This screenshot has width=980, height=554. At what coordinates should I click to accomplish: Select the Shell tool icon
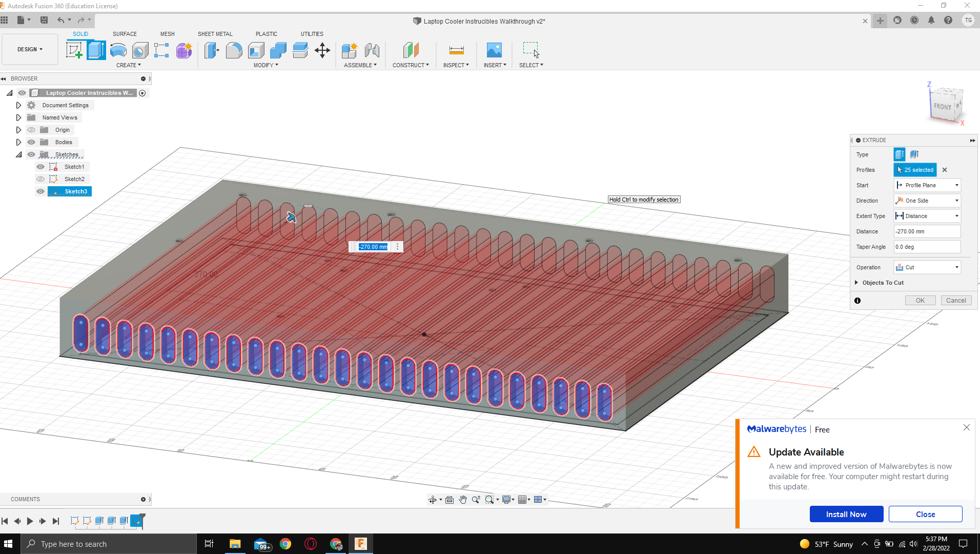tap(256, 50)
